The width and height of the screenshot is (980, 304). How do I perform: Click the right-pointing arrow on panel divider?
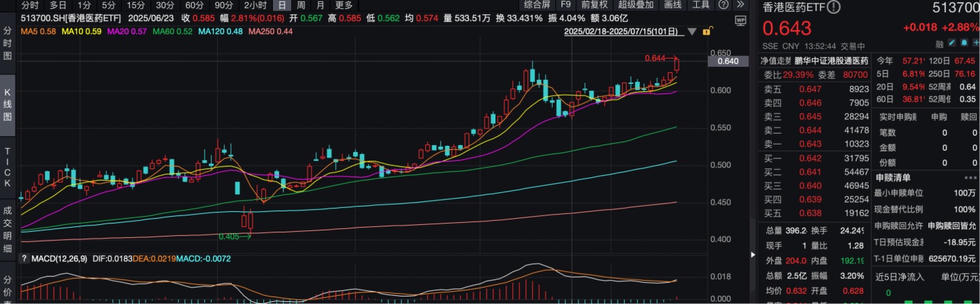pyautogui.click(x=753, y=255)
